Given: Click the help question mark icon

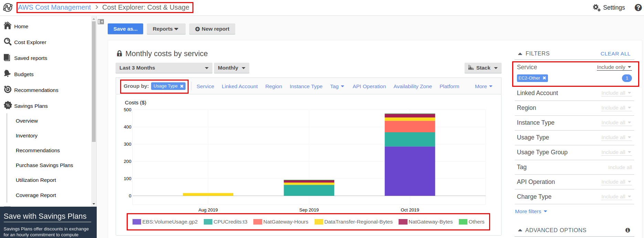Looking at the screenshot, I should (x=638, y=8).
